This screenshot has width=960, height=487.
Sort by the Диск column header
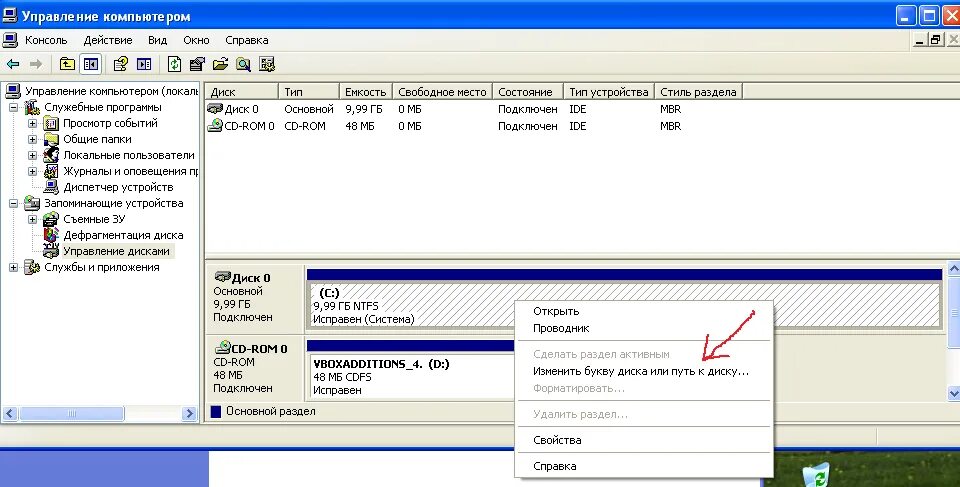click(x=241, y=92)
